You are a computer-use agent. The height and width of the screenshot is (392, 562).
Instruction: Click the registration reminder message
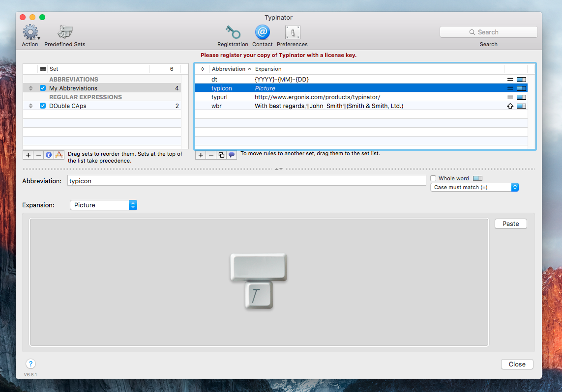click(x=278, y=55)
